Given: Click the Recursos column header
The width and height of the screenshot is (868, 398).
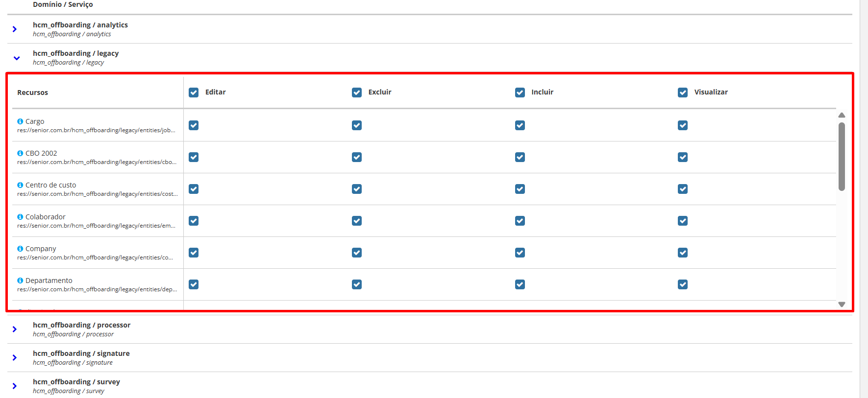Looking at the screenshot, I should [32, 93].
